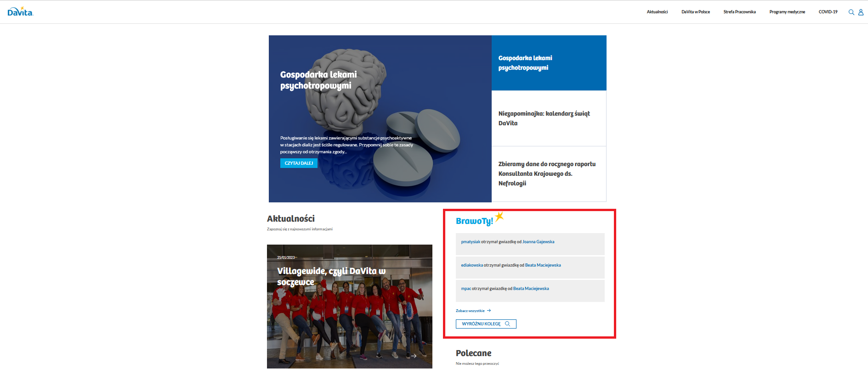Expand Programy medyczne menu

click(787, 12)
